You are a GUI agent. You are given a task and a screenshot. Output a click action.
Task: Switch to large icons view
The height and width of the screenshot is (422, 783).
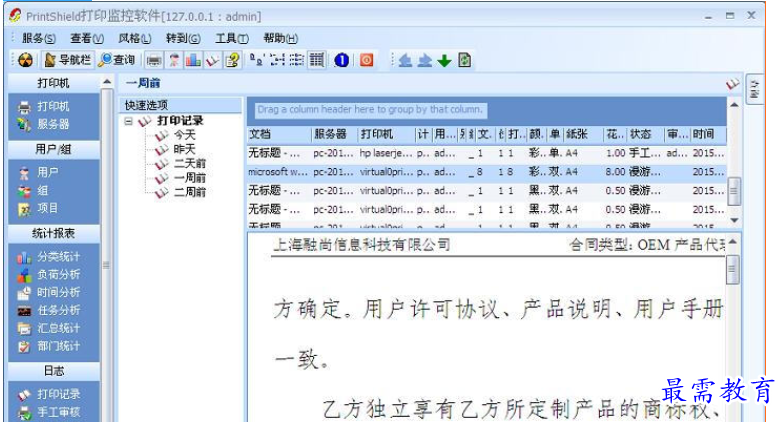pos(257,60)
